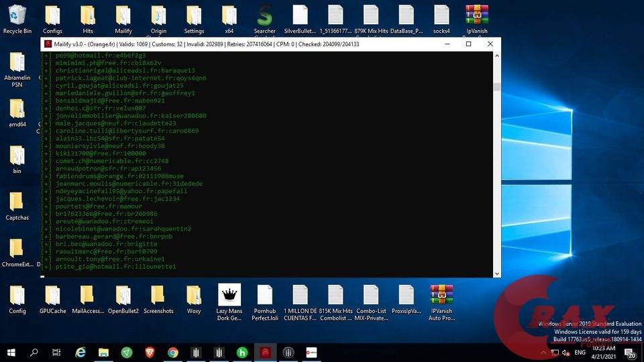Open Task View from taskbar
Image resolution: width=644 pixels, height=362 pixels.
pyautogui.click(x=56, y=353)
